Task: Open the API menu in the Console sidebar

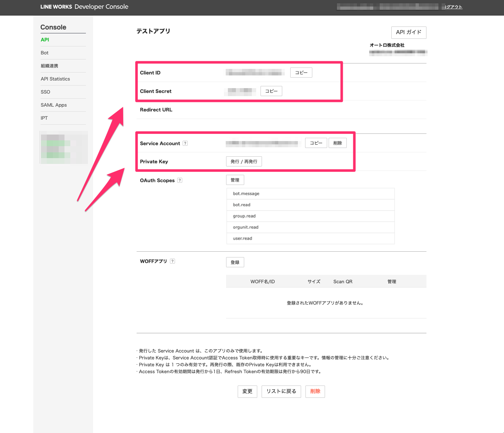Action: tap(45, 40)
